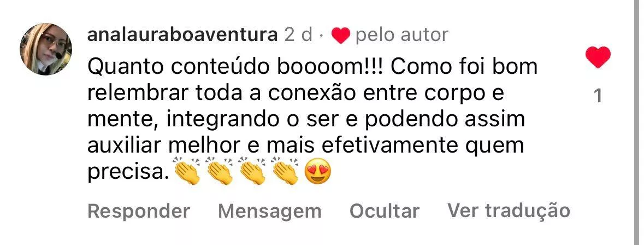Open analauraboaventura's profile picture
Viewport: 644px width, 245px height.
pyautogui.click(x=46, y=49)
